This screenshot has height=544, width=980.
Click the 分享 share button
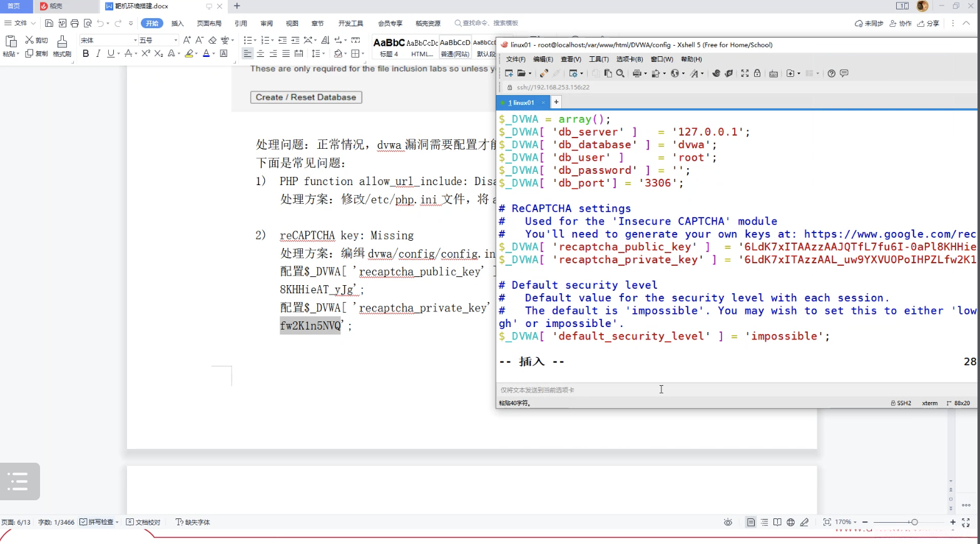[929, 23]
